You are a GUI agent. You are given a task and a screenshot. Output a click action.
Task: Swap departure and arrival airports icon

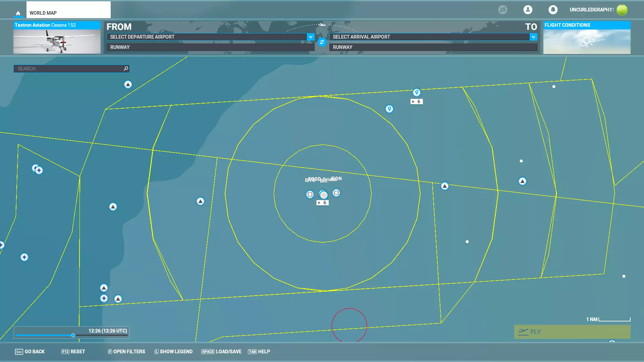coord(322,42)
